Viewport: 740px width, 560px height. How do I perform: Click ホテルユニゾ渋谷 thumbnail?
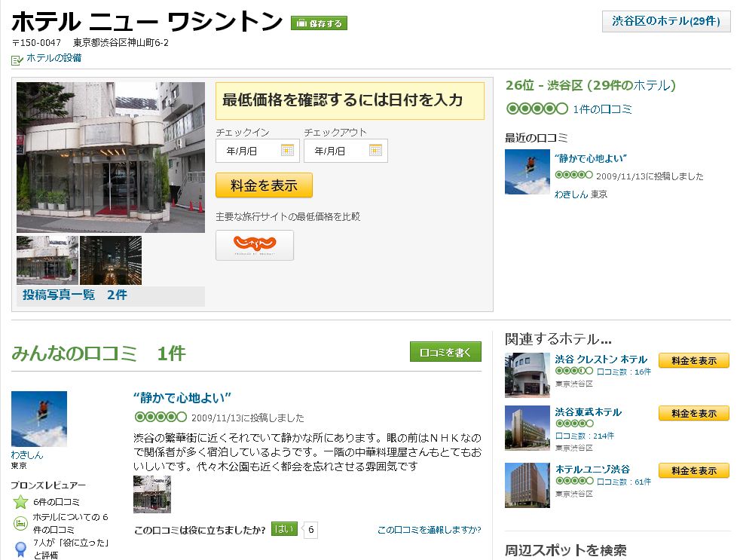tap(527, 485)
